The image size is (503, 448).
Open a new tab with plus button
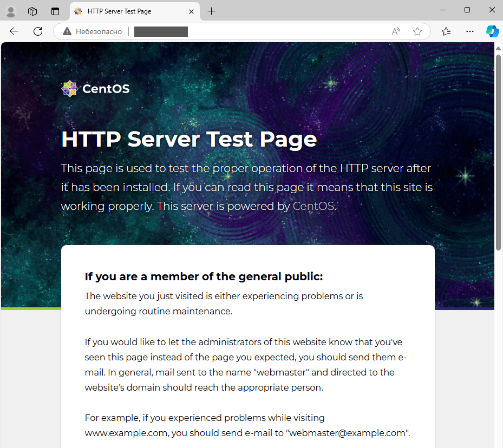[211, 11]
